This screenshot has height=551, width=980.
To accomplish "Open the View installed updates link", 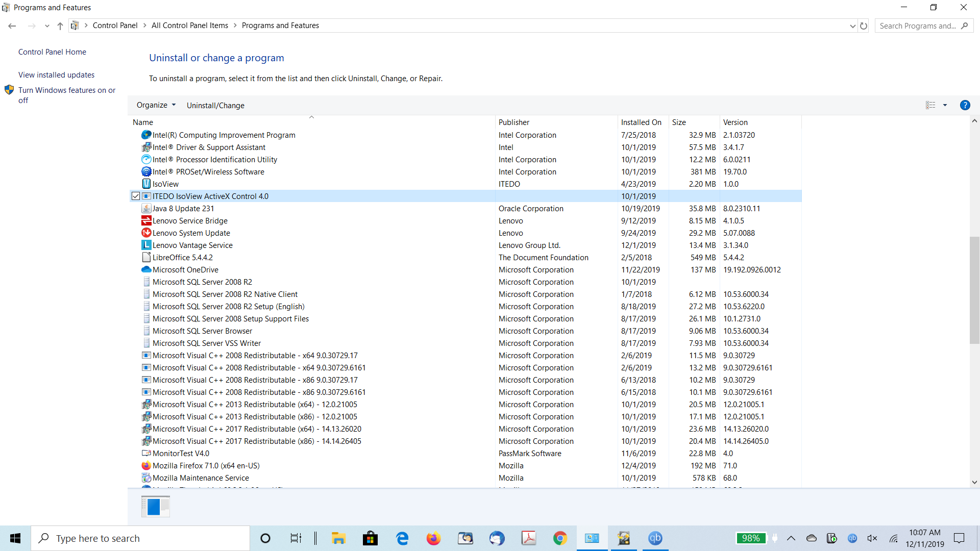I will 56,75.
